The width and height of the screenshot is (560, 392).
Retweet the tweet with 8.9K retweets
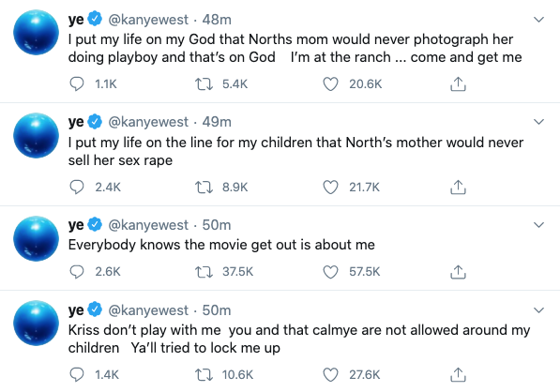tap(204, 187)
